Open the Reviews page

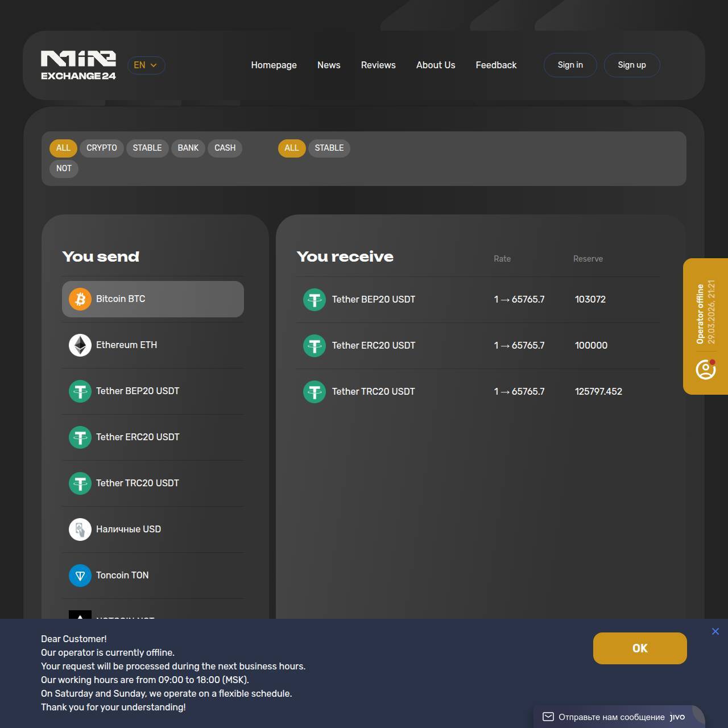coord(378,65)
